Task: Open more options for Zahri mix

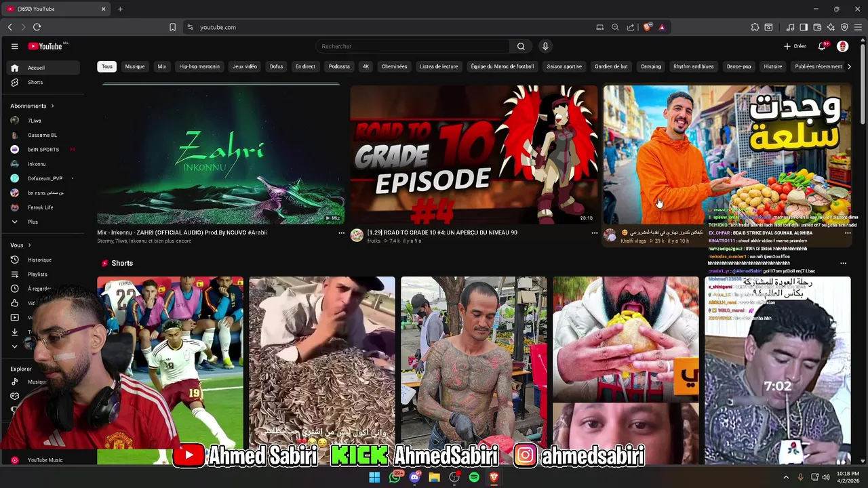Action: point(341,233)
